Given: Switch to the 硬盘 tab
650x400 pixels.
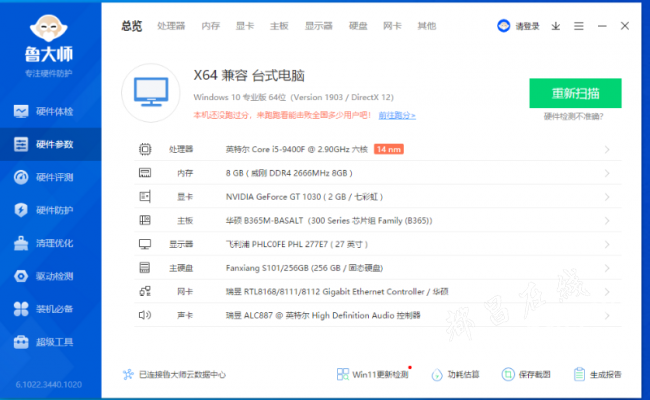Looking at the screenshot, I should point(358,26).
